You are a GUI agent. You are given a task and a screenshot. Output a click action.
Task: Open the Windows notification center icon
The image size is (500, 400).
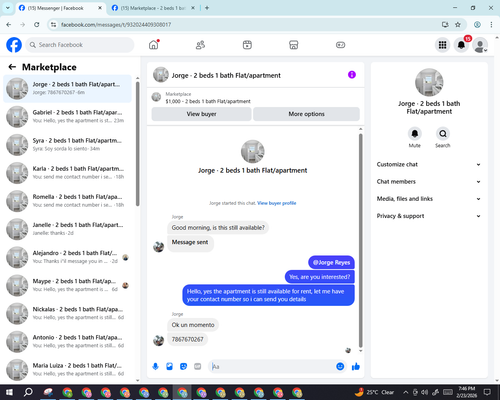click(x=487, y=392)
